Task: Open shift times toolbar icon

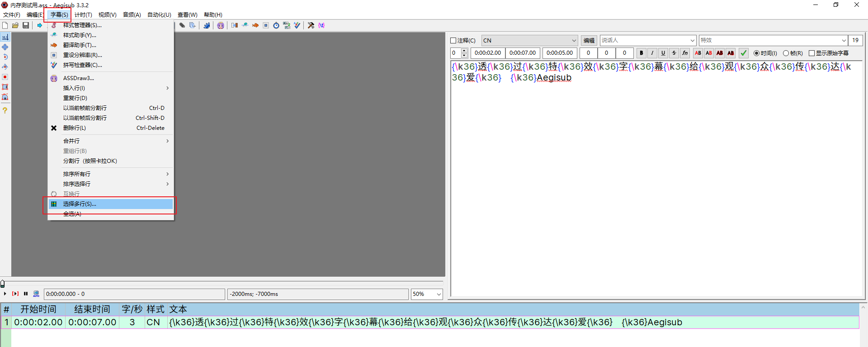Action: (235, 25)
